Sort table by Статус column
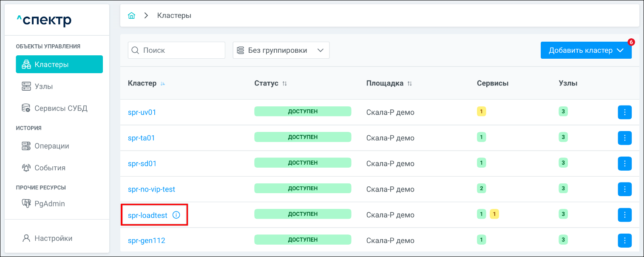The image size is (644, 257). coord(284,84)
